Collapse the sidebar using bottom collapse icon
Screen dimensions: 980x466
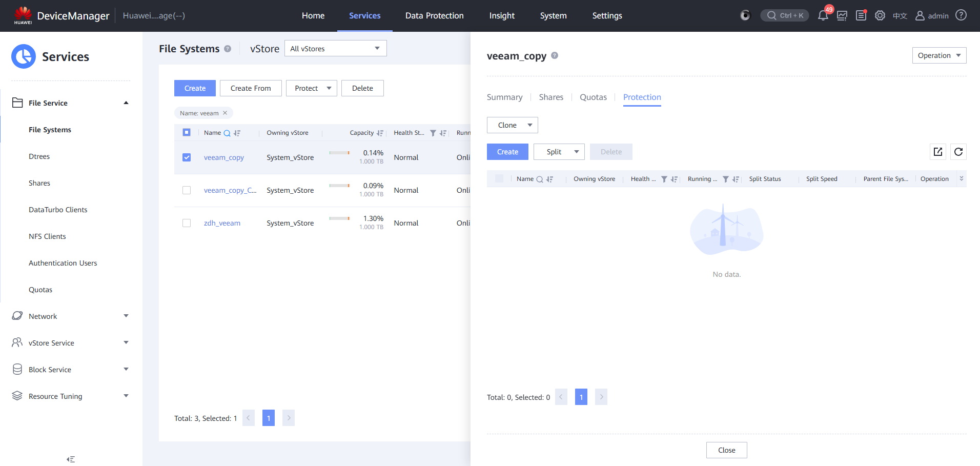point(71,459)
